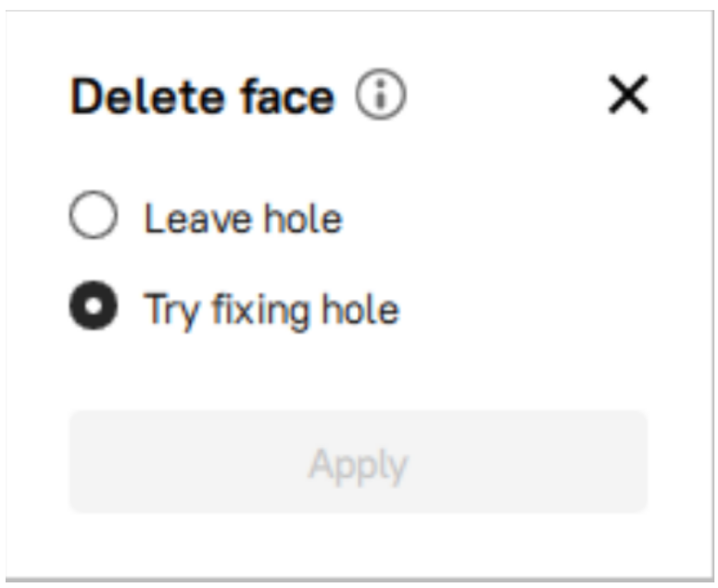This screenshot has height=588, width=718.
Task: Keep Try fixing hole option selected
Action: click(x=94, y=306)
